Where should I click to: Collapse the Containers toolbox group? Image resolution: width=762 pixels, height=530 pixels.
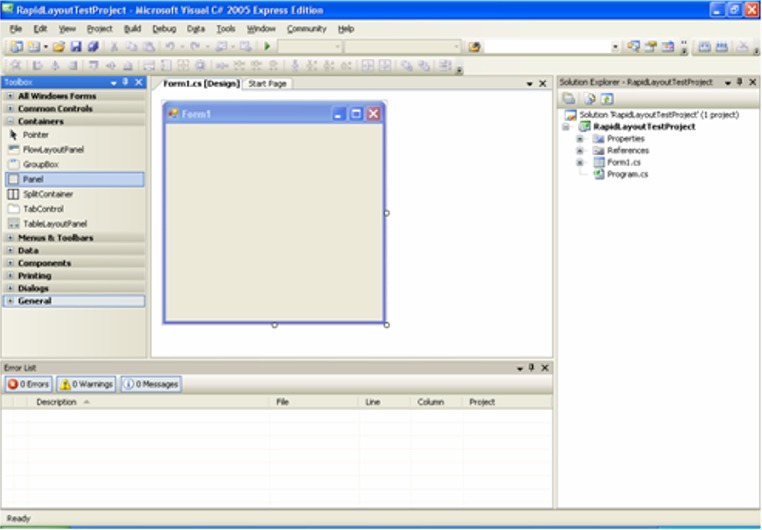pyautogui.click(x=10, y=121)
